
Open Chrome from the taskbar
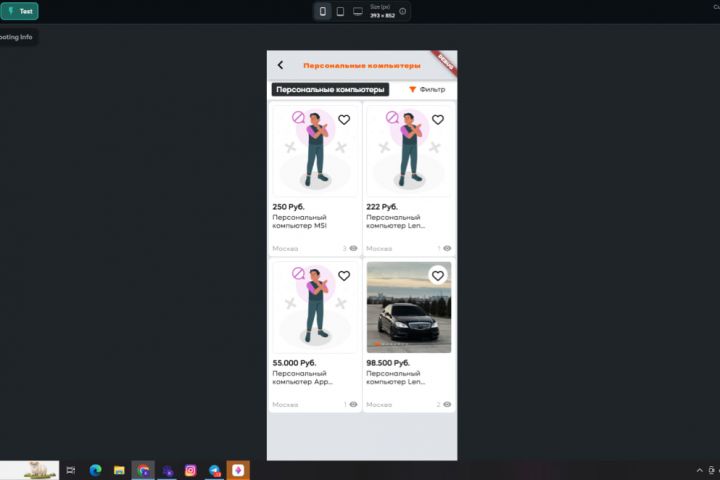coord(143,470)
